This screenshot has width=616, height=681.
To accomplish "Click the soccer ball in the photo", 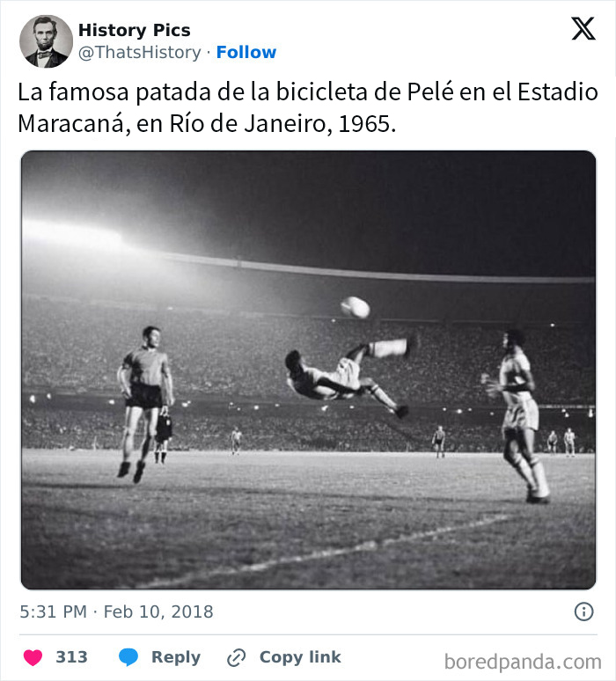I will [356, 307].
